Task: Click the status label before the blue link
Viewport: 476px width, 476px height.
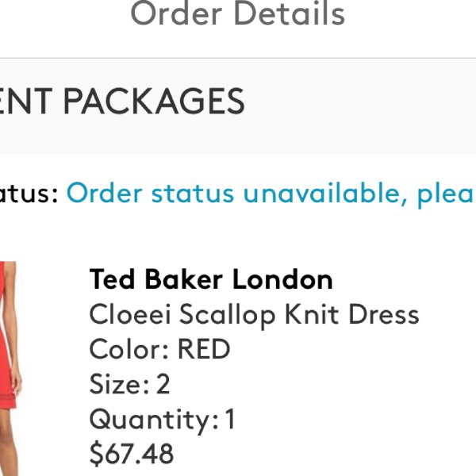Action: (29, 194)
